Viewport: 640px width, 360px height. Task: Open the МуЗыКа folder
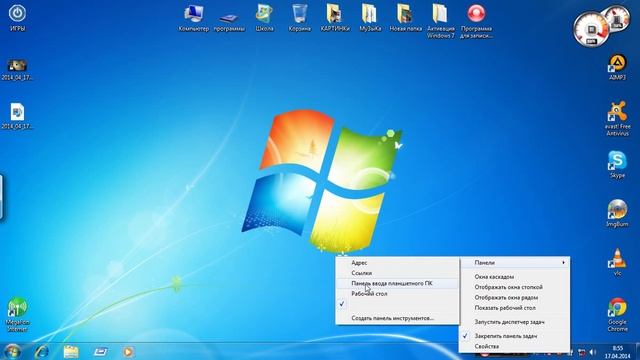[x=370, y=18]
